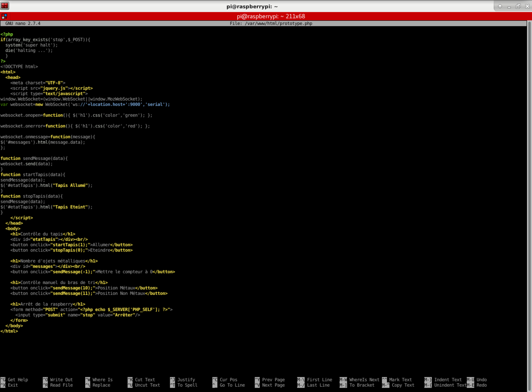532x392 pixels.
Task: Click the Get Help shortcut in nano
Action: click(x=18, y=380)
